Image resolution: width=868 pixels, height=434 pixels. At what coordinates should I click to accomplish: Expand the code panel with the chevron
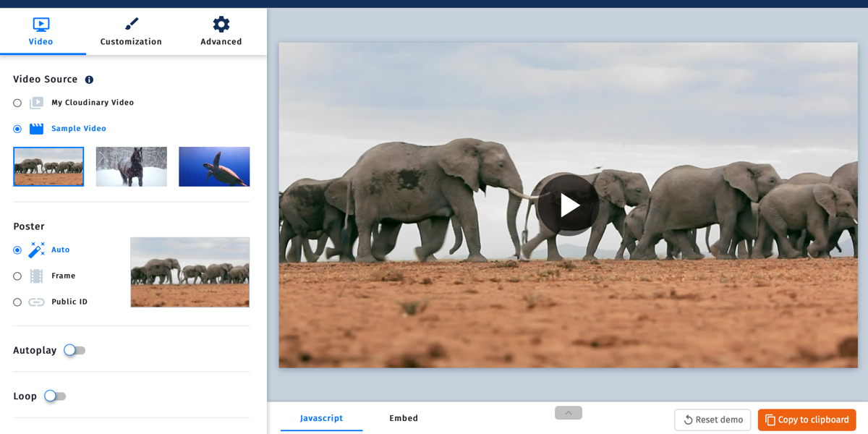click(569, 413)
